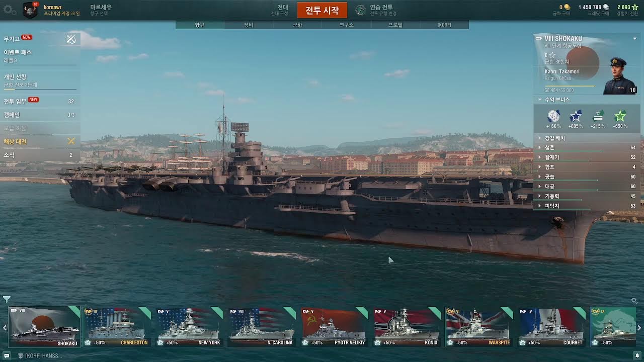Open the VIII SHOKAKU dropdown arrow
Screen dimensions: 644x362
point(635,39)
